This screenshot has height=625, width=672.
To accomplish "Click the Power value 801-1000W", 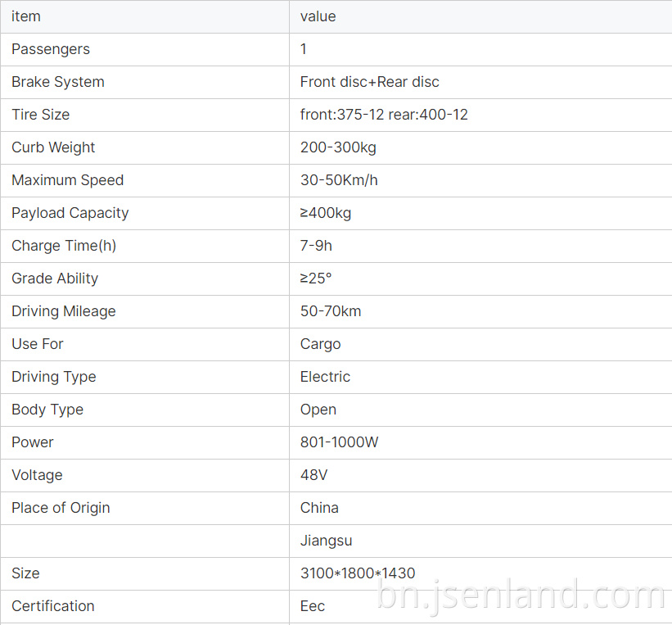I will pyautogui.click(x=339, y=442).
